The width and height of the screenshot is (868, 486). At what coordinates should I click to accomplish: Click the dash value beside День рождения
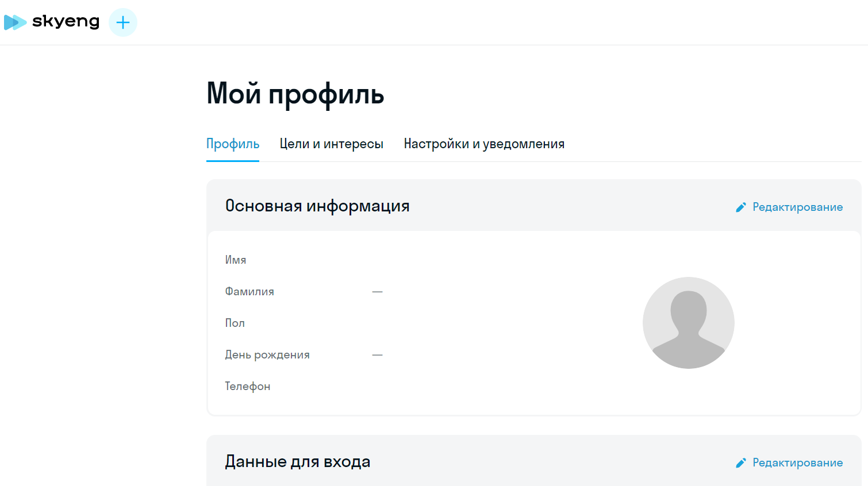coord(377,355)
